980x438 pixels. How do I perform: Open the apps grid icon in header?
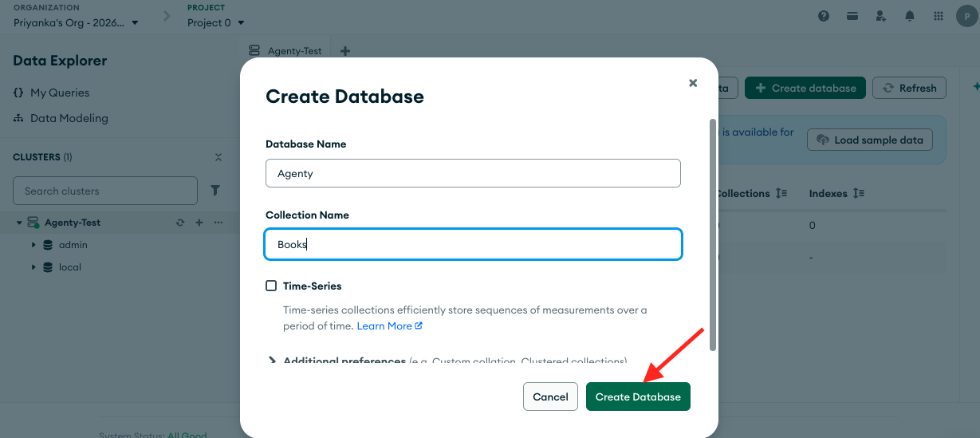938,16
